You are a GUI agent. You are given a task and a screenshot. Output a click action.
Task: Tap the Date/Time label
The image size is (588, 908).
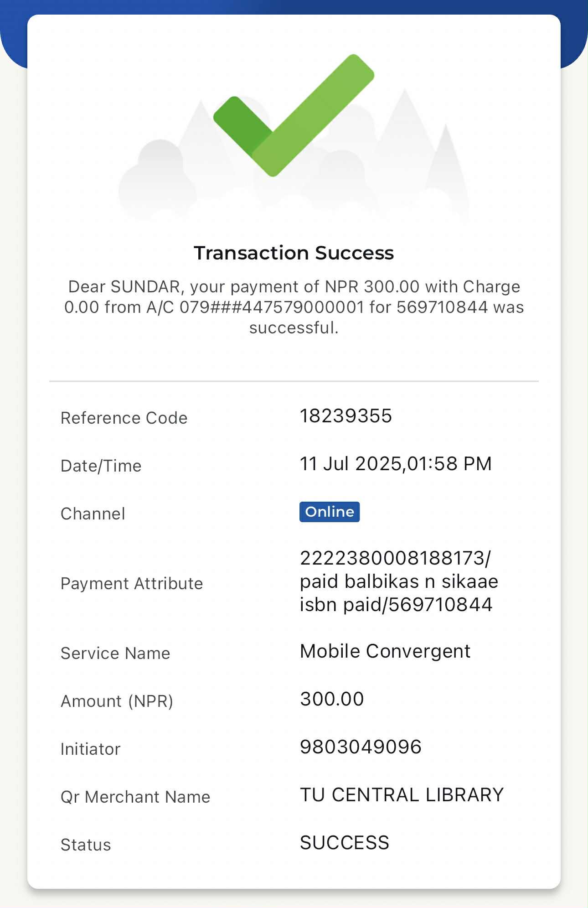(101, 466)
